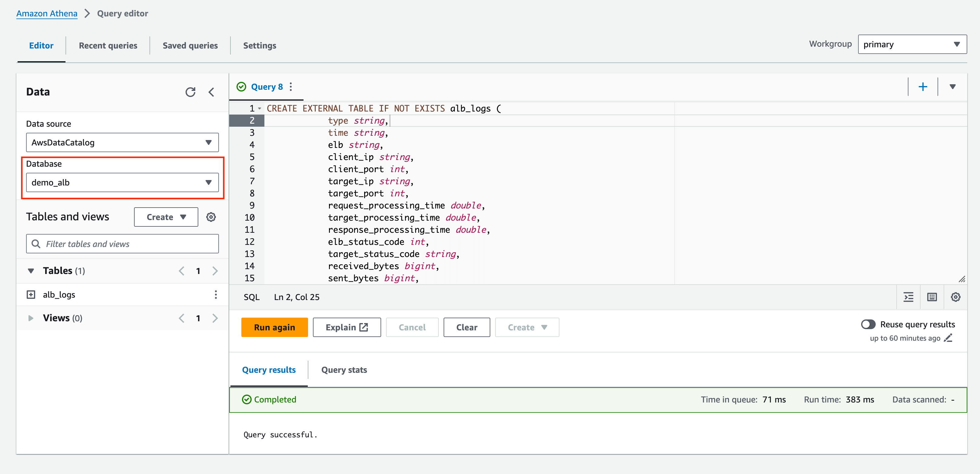980x474 pixels.
Task: Open editor preferences gear
Action: (956, 297)
